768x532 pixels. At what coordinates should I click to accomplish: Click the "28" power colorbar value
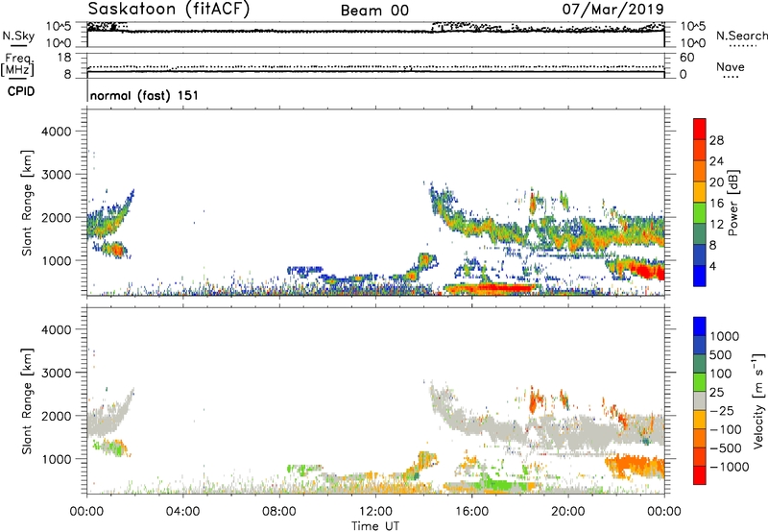click(x=716, y=140)
